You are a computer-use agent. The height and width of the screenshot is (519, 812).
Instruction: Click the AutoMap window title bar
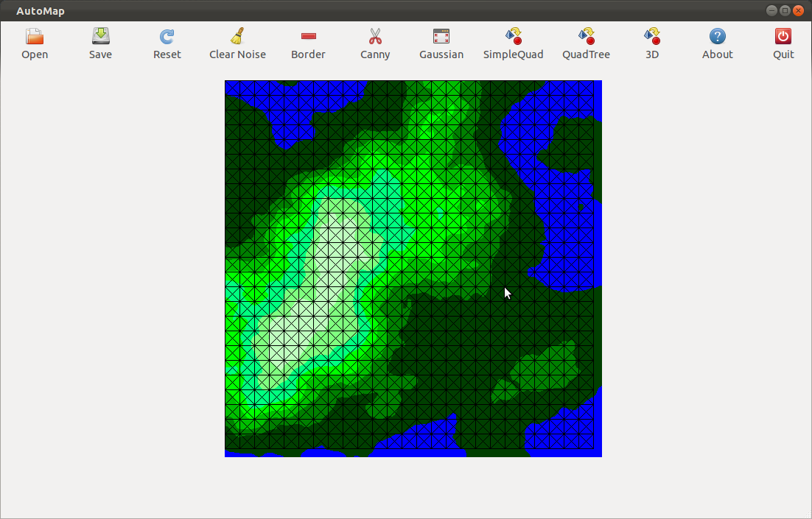click(x=368, y=10)
